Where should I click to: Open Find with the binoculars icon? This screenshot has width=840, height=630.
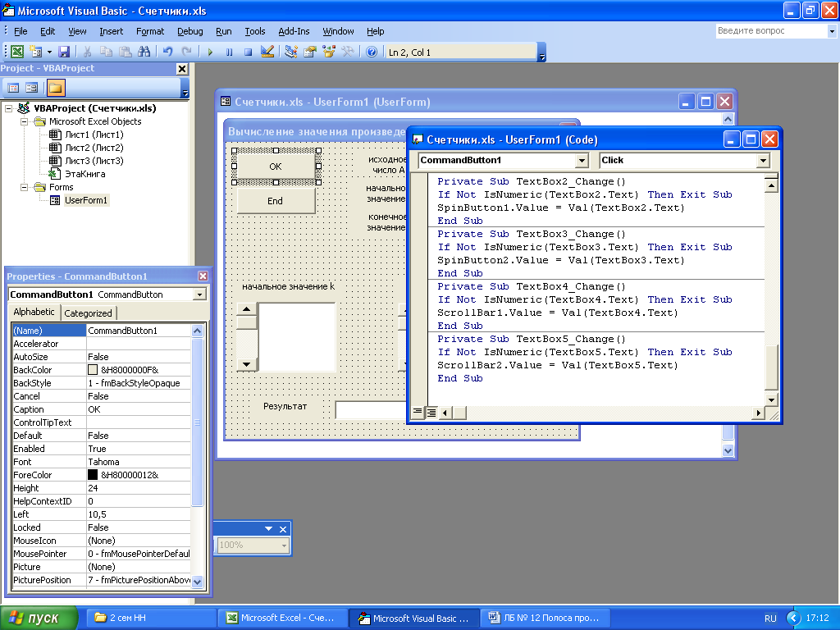[x=144, y=52]
